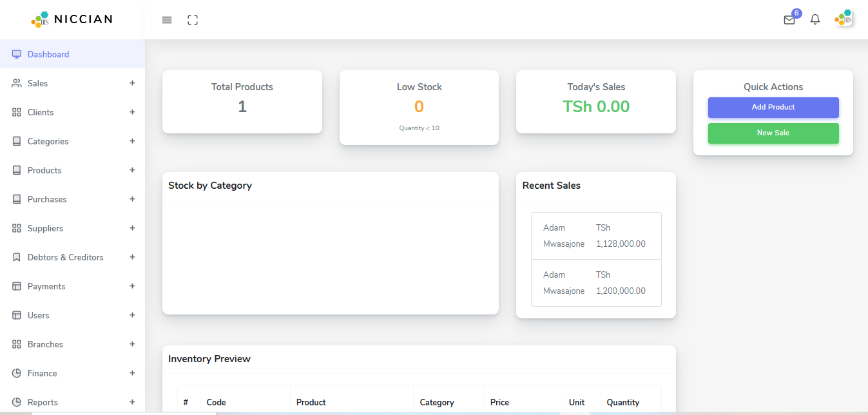868x415 pixels.
Task: Click the New Sale button
Action: click(773, 133)
